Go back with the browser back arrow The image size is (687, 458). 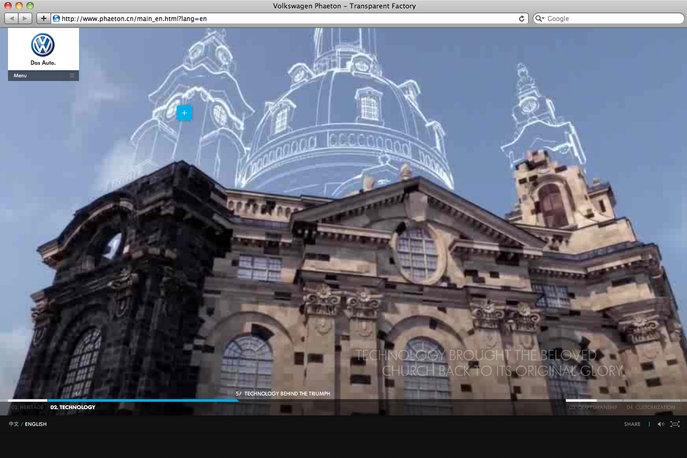(x=12, y=18)
